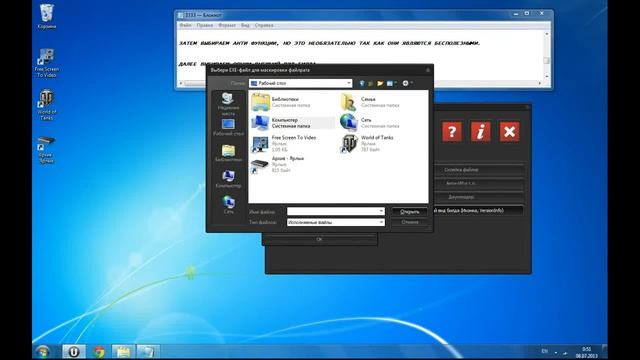The height and width of the screenshot is (360, 640).
Task: Create a new folder via dialog toolbar icon
Action: click(380, 83)
